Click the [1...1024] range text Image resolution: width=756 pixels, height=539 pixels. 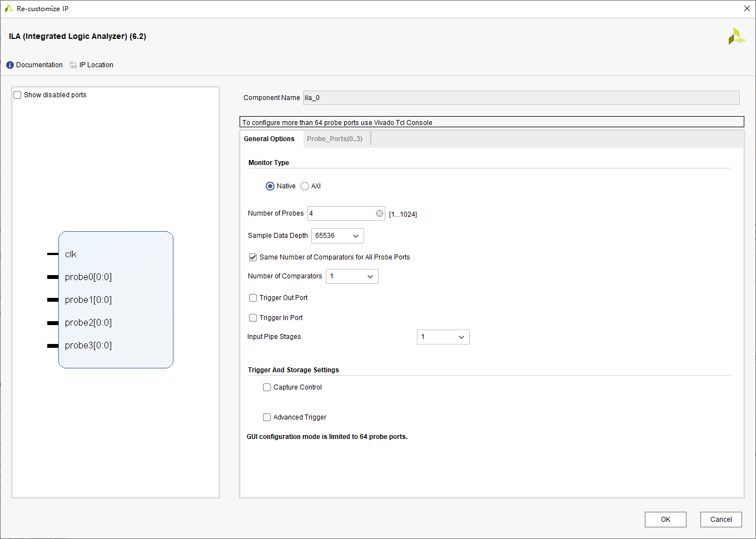(403, 214)
